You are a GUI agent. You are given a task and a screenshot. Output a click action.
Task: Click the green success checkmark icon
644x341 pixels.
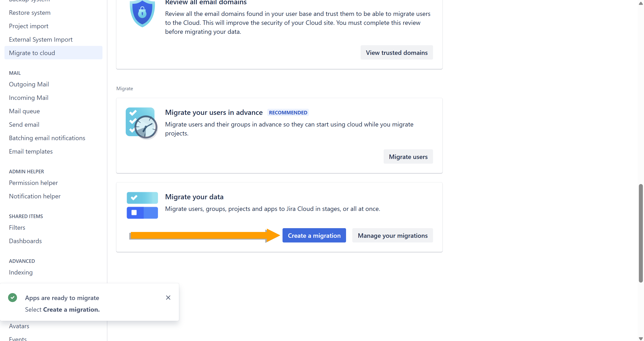click(x=13, y=298)
